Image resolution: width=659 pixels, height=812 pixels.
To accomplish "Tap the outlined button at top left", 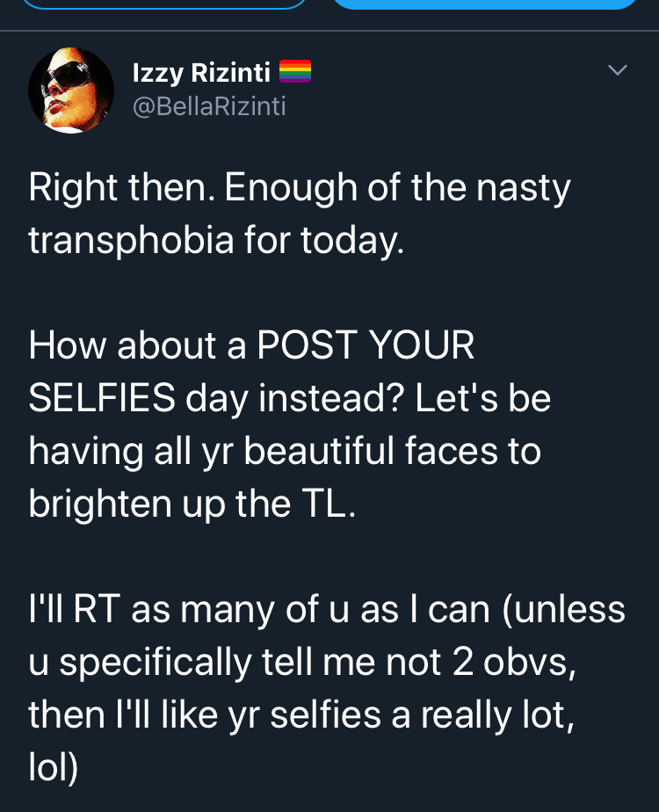I will [x=166, y=4].
